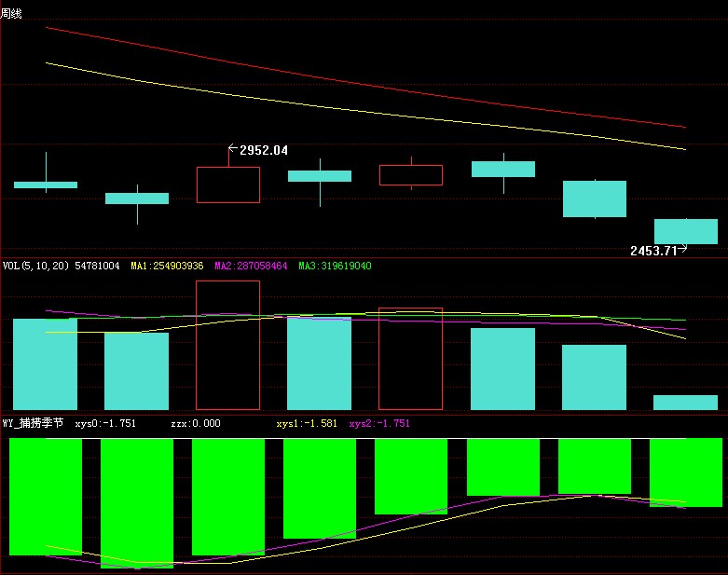The image size is (728, 575).
Task: Click the zzx:0.000 value
Action: [196, 423]
